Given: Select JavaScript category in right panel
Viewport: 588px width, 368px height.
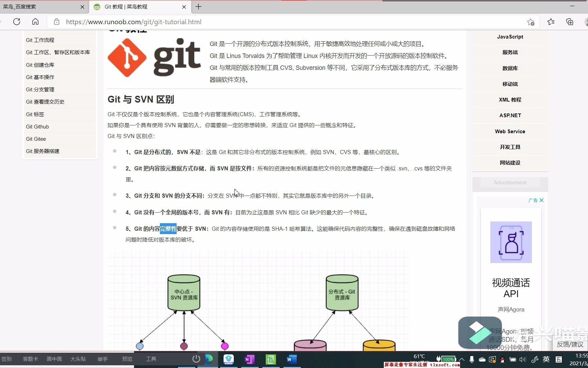Looking at the screenshot, I should pos(510,36).
